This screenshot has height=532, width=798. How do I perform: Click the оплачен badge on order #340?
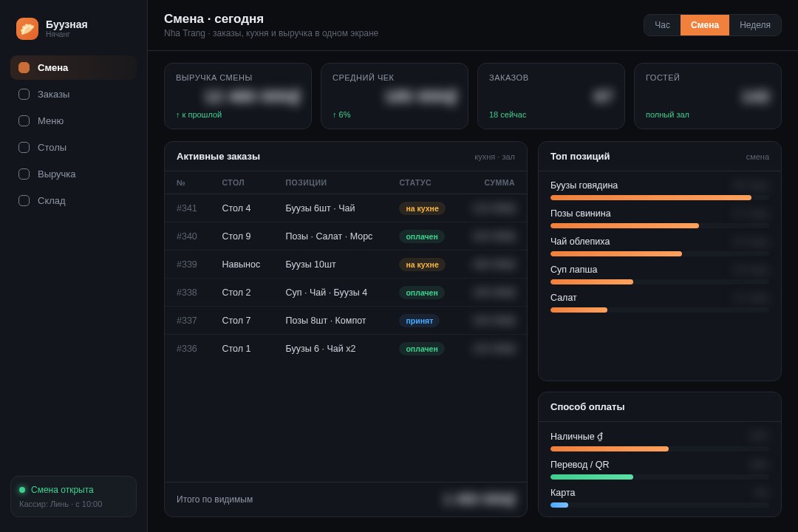pyautogui.click(x=421, y=236)
